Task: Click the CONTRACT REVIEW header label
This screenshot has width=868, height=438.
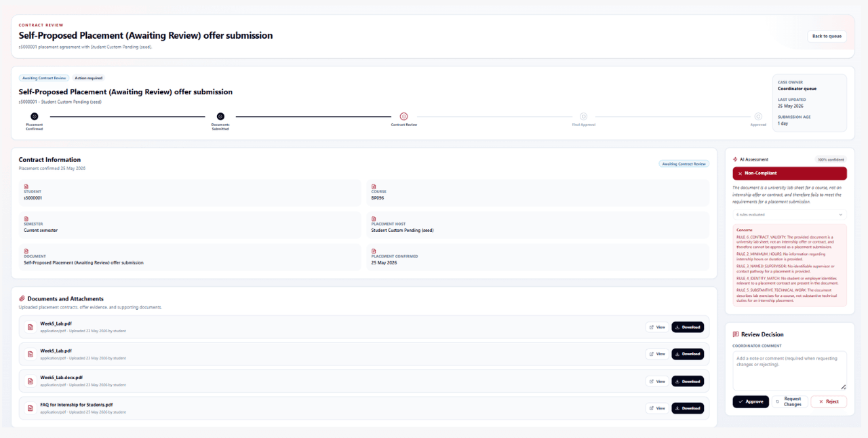Action: [x=41, y=25]
